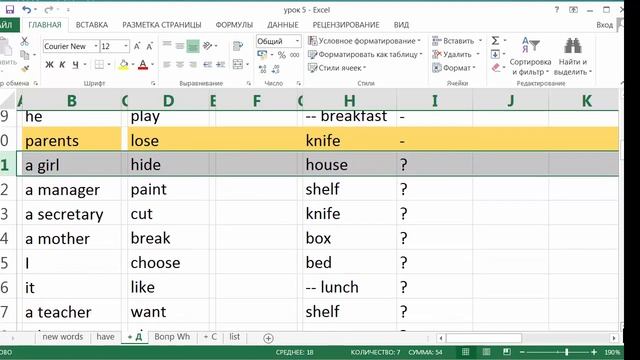
Task: Open the ФОРМУЛЫ ribbon tab
Action: tap(234, 25)
